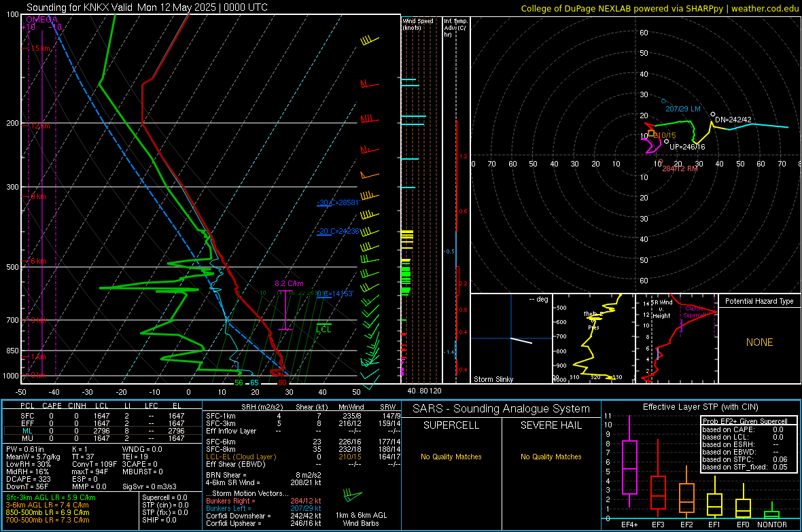The height and width of the screenshot is (532, 802).
Task: Click the LCL-EL (Cloud Layer) row
Action: pyautogui.click(x=303, y=457)
